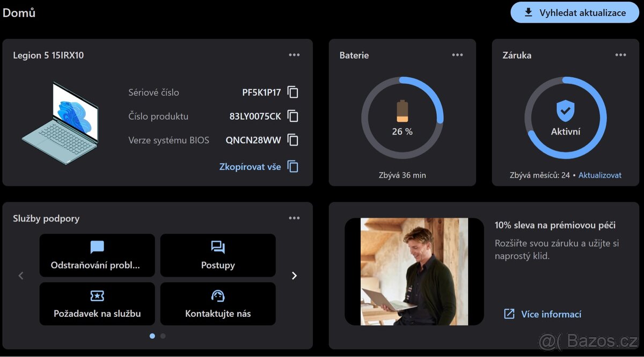The height and width of the screenshot is (357, 644).
Task: Go to previous support services page arrow
Action: pyautogui.click(x=21, y=276)
